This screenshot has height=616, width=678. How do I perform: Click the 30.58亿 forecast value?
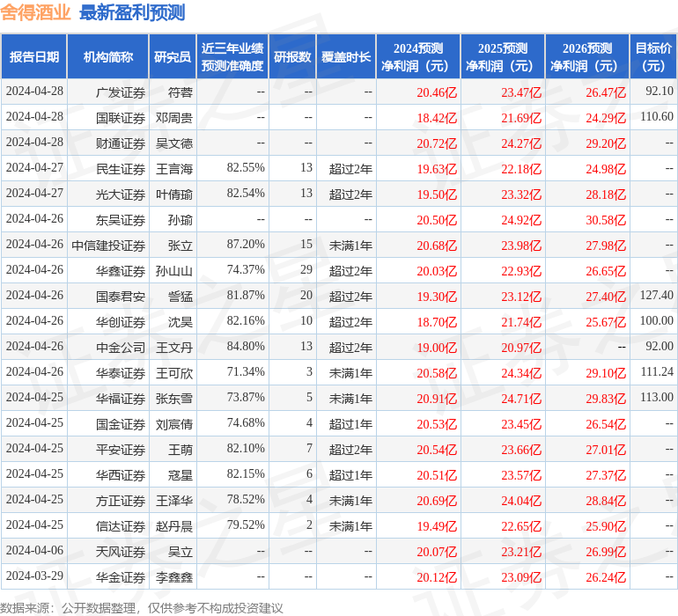[x=606, y=220]
